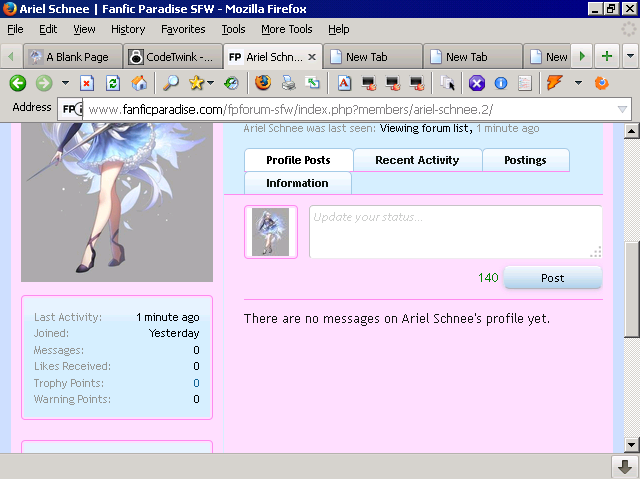This screenshot has height=480, width=640.
Task: Click the FP site identity icon in address bar
Action: [70, 109]
